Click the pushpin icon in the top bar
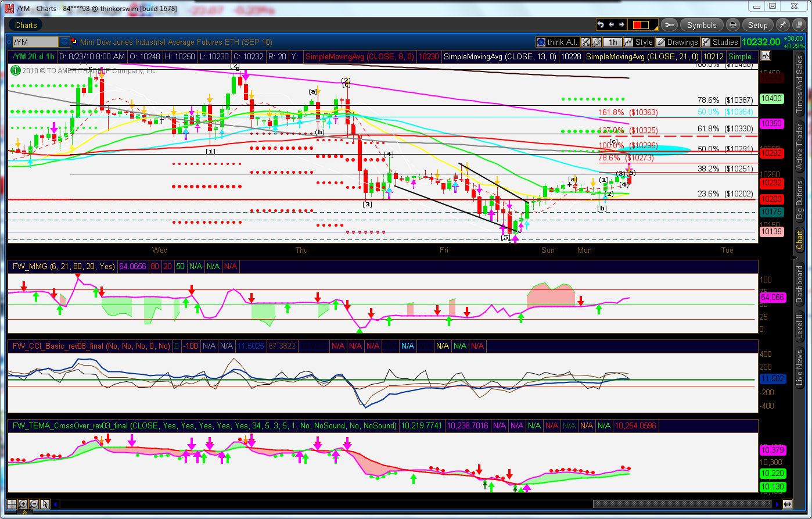The height and width of the screenshot is (519, 812). pyautogui.click(x=782, y=25)
